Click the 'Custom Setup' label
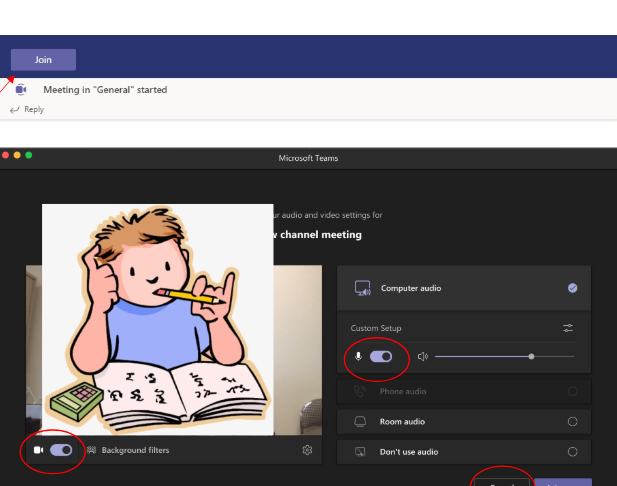This screenshot has height=486, width=617. [376, 328]
